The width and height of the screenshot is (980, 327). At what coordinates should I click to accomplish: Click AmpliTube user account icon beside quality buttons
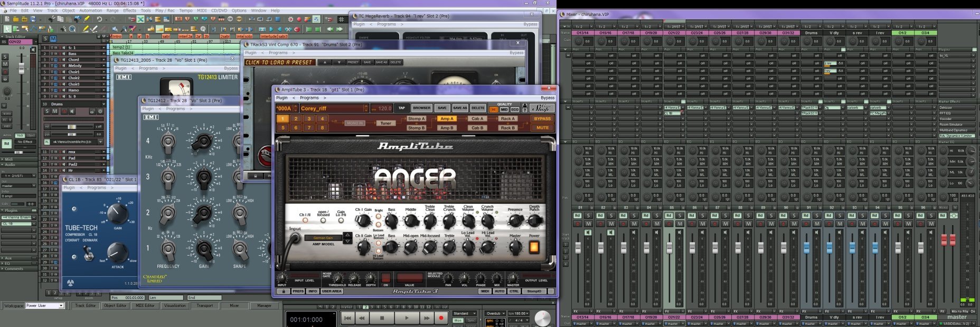point(525,106)
